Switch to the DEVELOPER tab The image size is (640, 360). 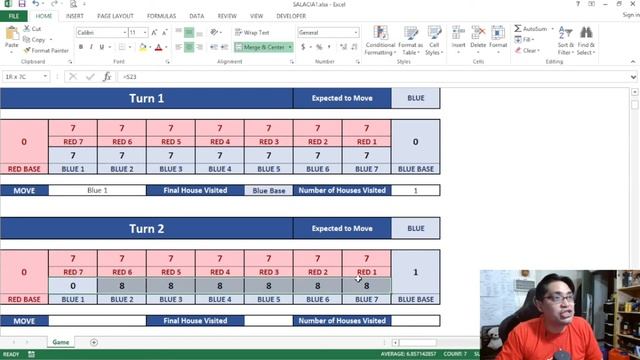291,16
